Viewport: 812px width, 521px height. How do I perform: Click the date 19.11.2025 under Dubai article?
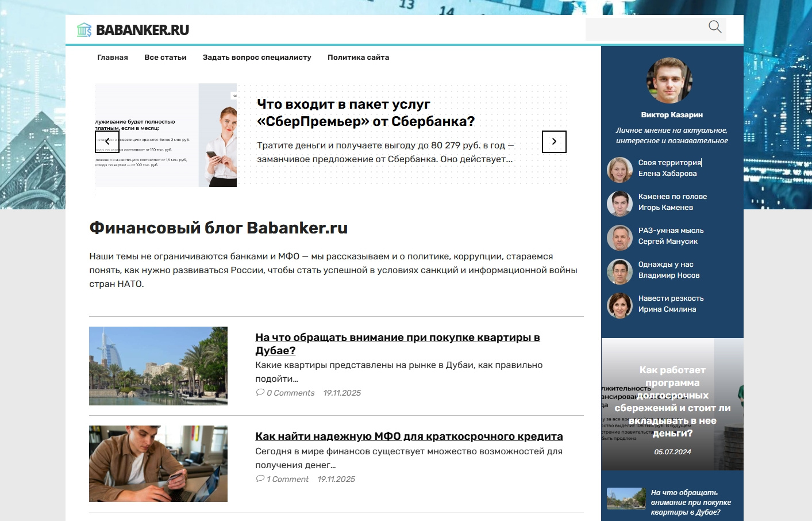pyautogui.click(x=342, y=393)
